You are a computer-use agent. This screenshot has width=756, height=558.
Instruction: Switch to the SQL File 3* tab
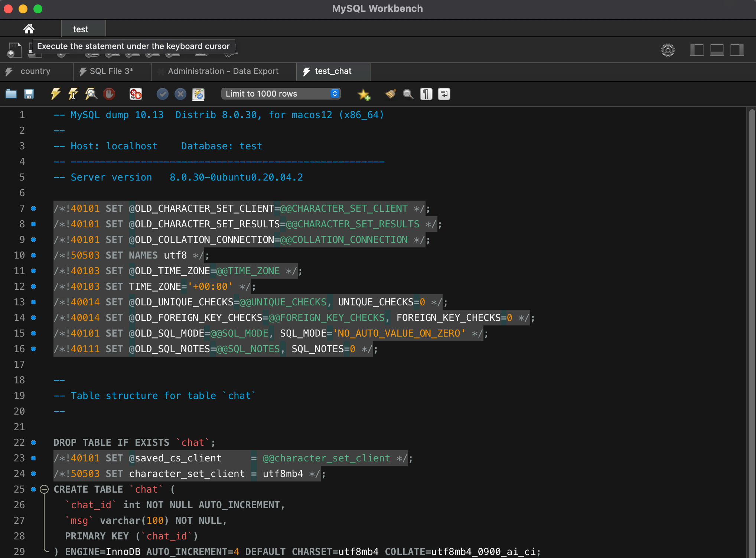coord(111,71)
